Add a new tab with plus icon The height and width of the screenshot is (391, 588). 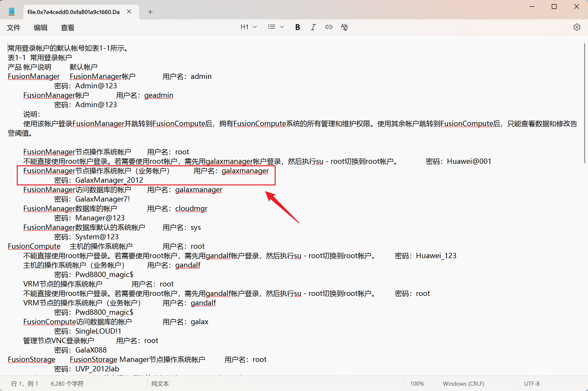pyautogui.click(x=150, y=12)
